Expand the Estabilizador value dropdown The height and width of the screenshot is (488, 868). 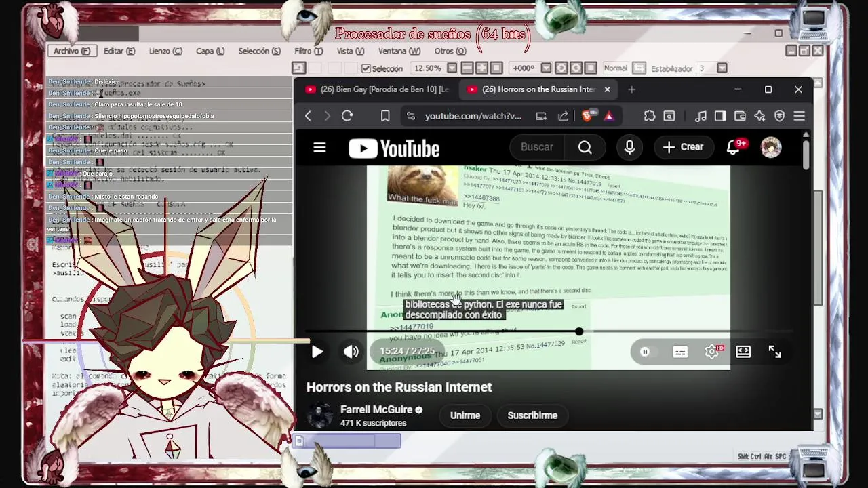722,68
